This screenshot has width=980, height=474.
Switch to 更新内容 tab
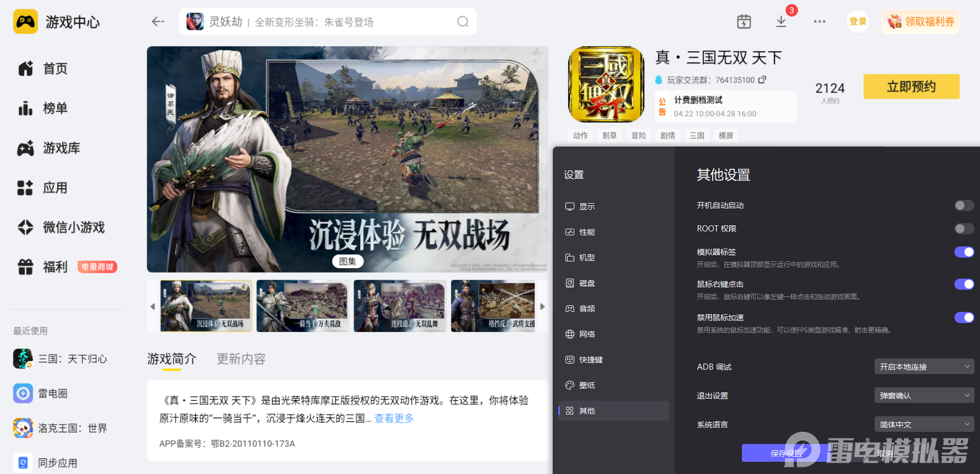[241, 359]
